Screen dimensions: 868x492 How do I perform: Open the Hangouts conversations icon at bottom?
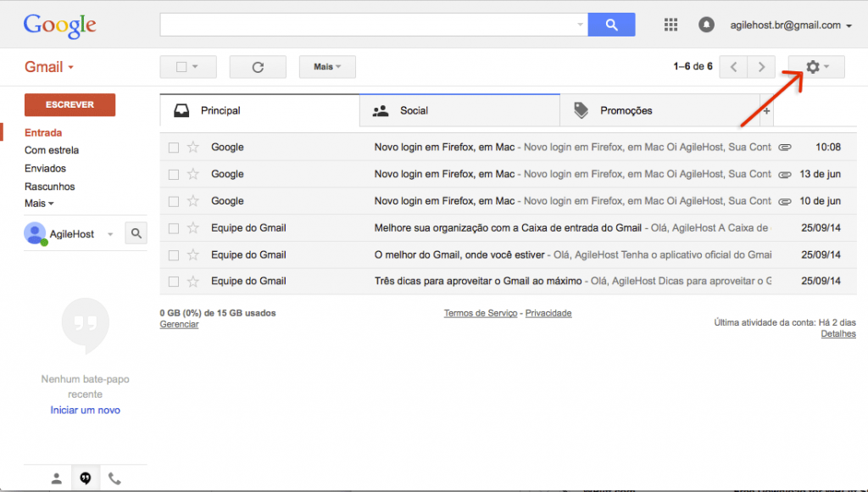[x=86, y=478]
